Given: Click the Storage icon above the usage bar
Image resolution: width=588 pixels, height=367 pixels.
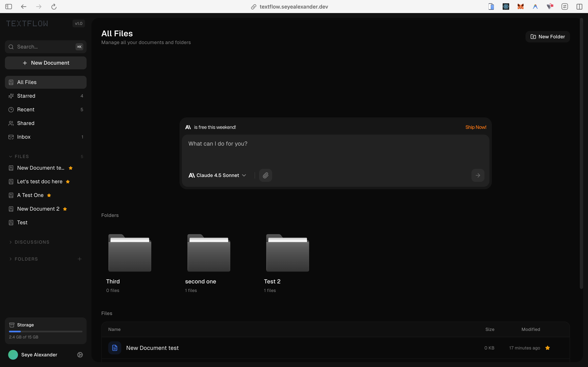Looking at the screenshot, I should click(11, 325).
